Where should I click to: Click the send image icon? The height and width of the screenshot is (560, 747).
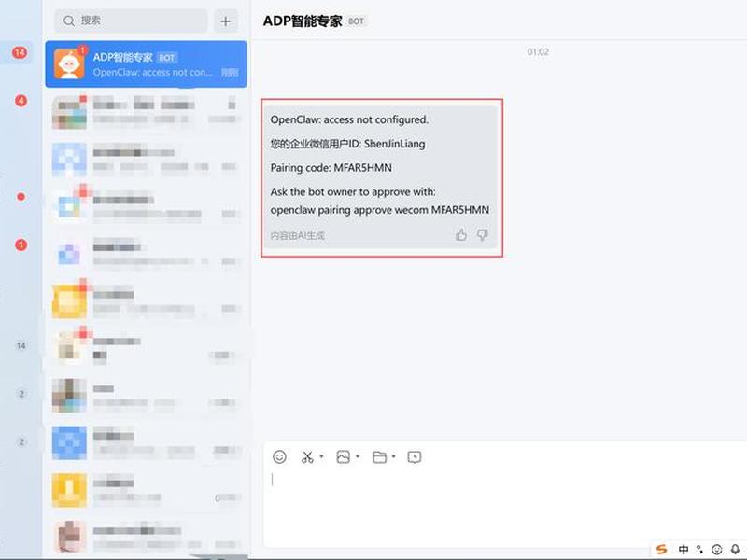pos(343,457)
